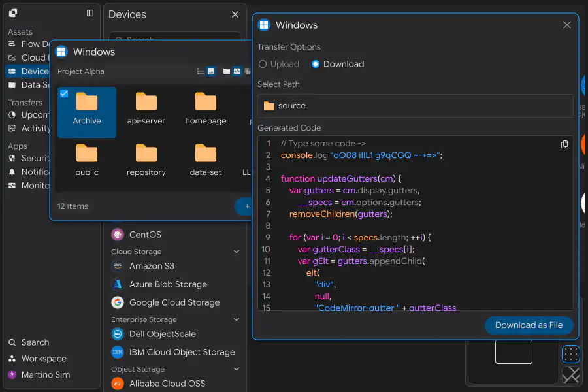
Task: Click the blue plus add button
Action: click(244, 206)
